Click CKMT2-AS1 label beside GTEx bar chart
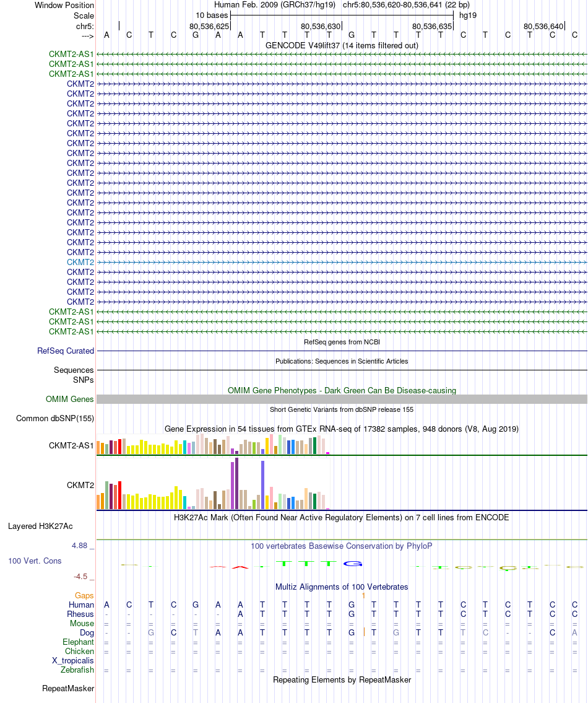Viewport: 588px width, 703px height. click(x=71, y=446)
